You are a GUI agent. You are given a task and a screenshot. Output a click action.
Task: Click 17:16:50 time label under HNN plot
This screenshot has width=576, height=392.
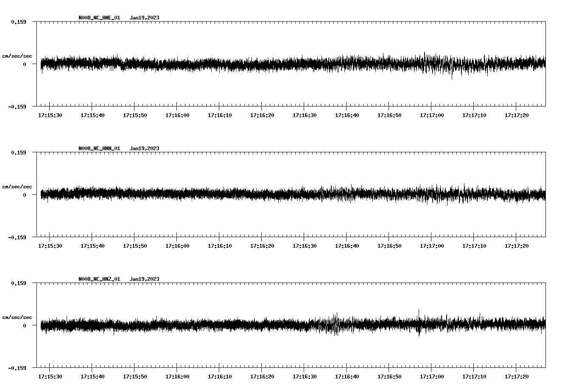click(x=389, y=246)
